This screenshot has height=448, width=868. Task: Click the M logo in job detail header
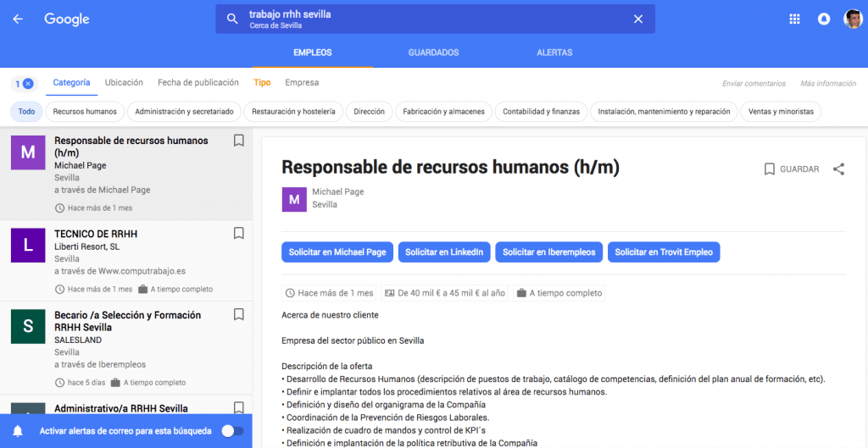point(294,199)
